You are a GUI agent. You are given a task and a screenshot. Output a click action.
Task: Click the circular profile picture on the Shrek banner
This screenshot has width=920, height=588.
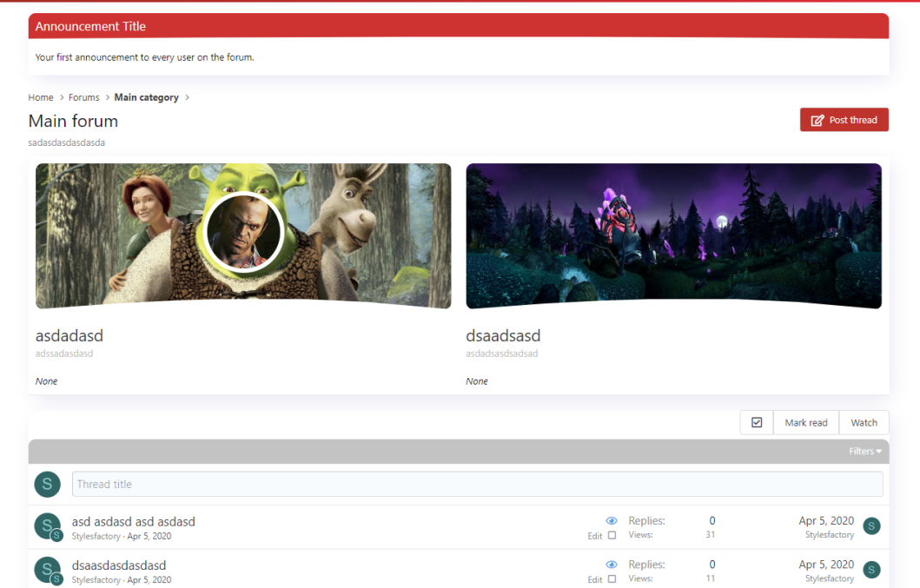244,233
